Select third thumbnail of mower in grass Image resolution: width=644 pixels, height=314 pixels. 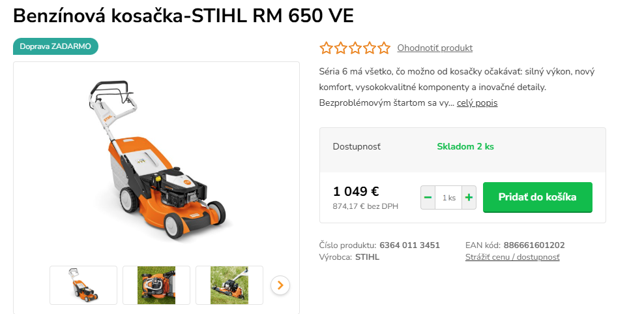[x=229, y=285]
